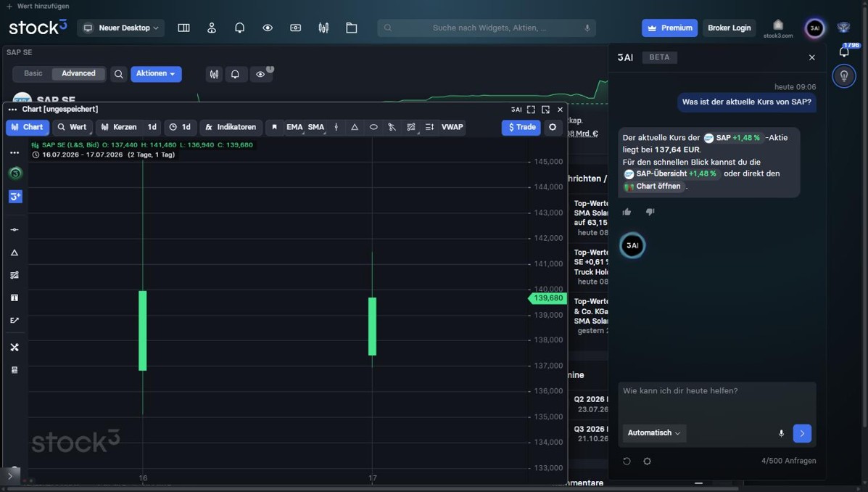Click the microphone in the widget search bar

click(587, 28)
